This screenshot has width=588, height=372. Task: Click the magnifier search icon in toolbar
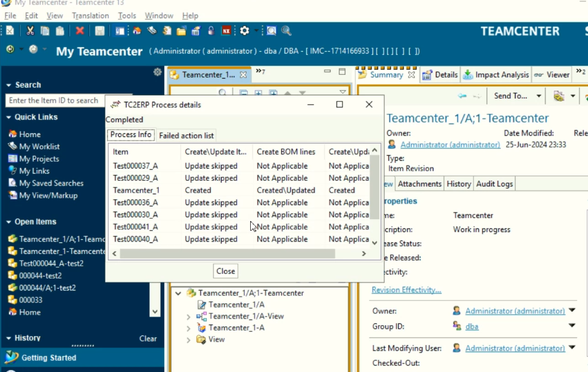[286, 31]
